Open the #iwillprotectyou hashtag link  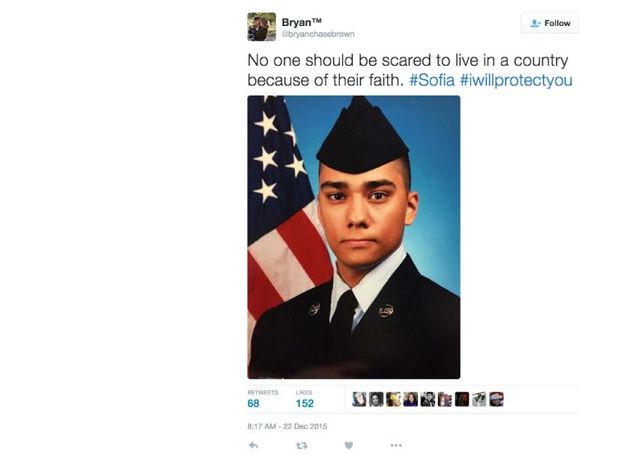pos(516,80)
